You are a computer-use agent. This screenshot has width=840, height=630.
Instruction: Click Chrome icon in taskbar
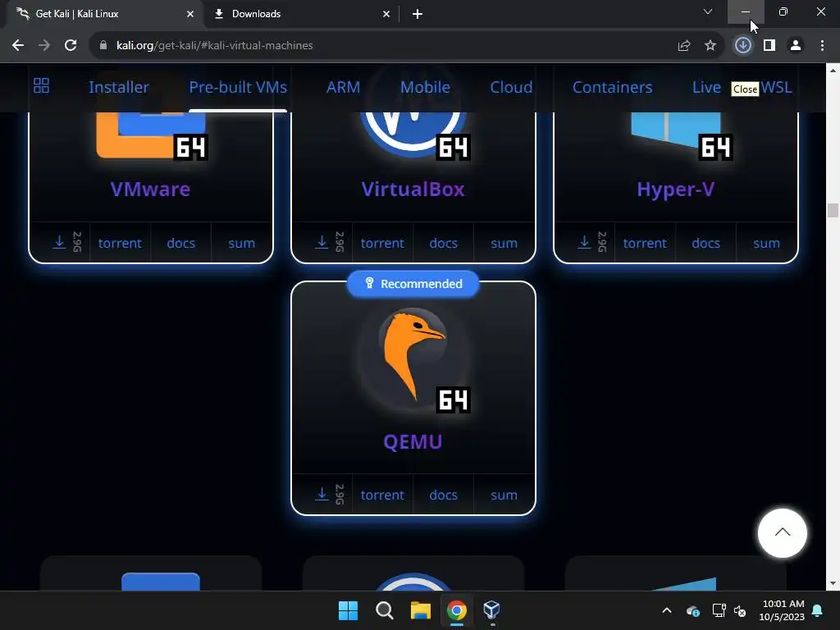coord(456,610)
